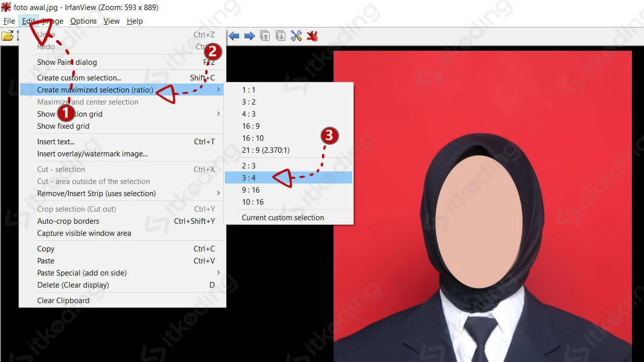The image size is (644, 362).
Task: Open the Image menu
Action: (x=52, y=21)
